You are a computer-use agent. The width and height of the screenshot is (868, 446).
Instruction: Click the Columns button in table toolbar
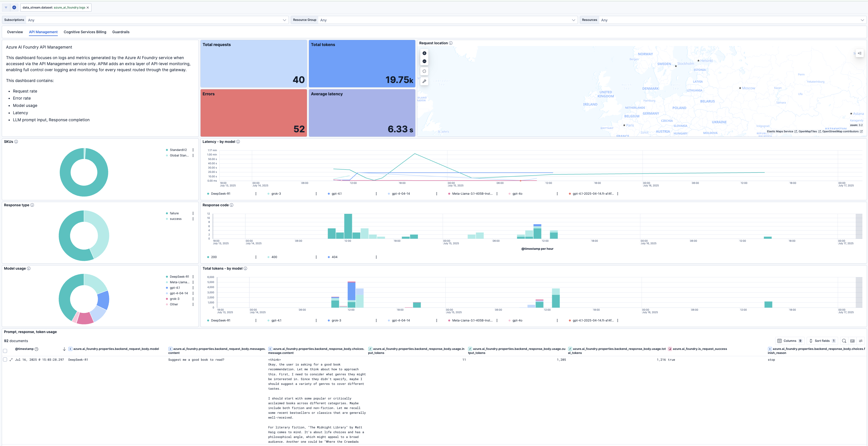[790, 341]
